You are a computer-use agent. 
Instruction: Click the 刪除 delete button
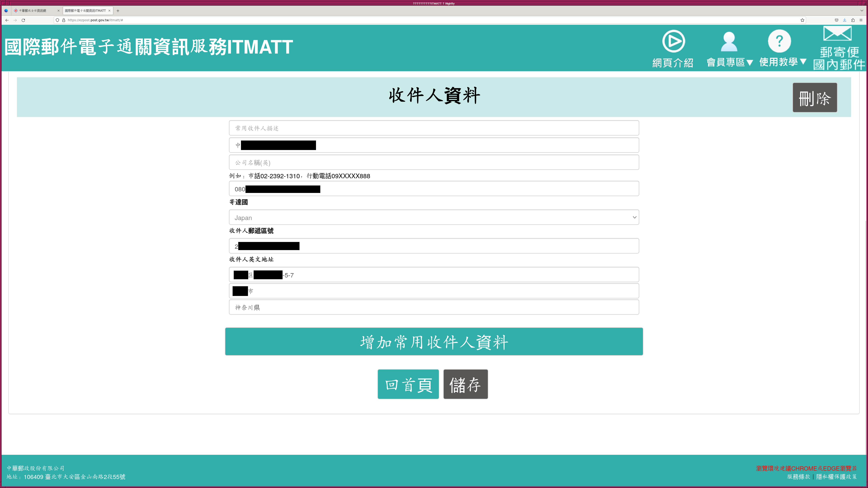tap(814, 98)
